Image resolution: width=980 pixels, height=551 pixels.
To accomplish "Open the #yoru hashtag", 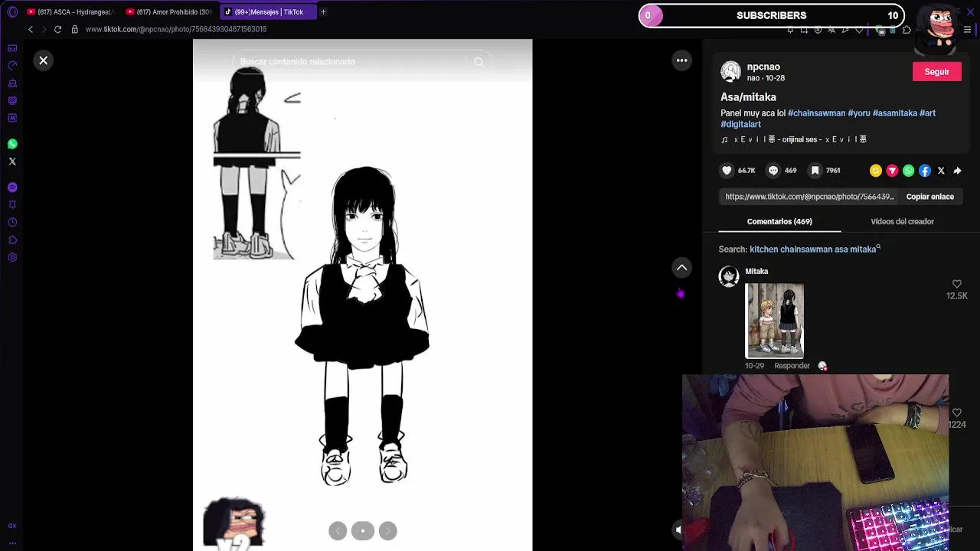I will 859,113.
